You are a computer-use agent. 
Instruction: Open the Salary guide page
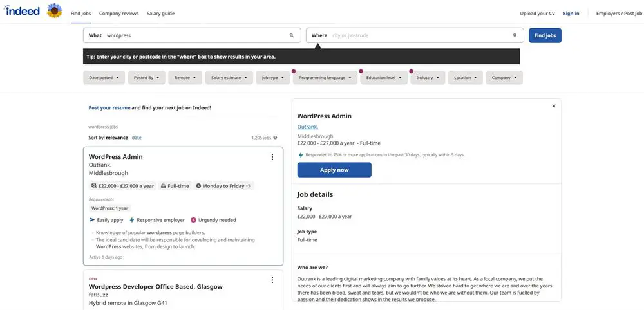point(160,13)
